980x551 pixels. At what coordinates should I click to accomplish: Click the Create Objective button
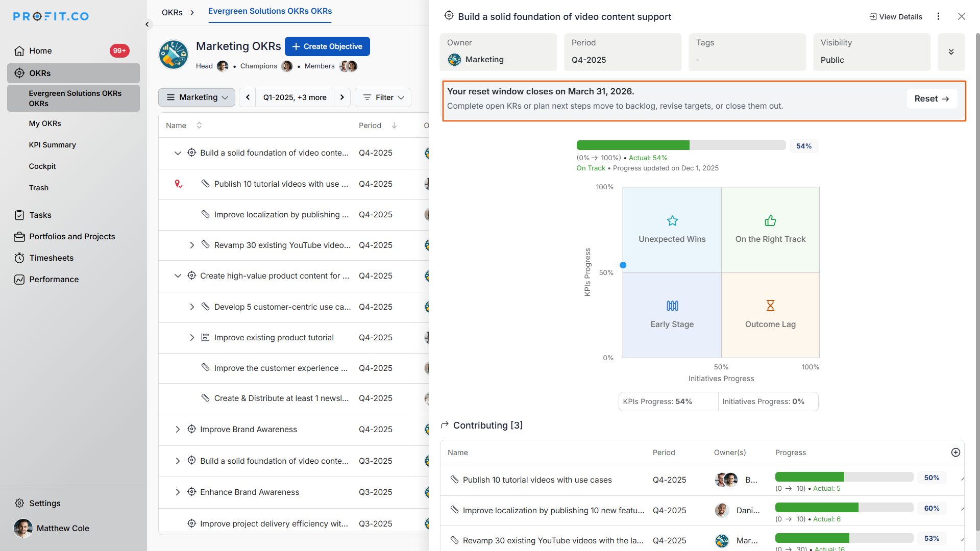327,46
